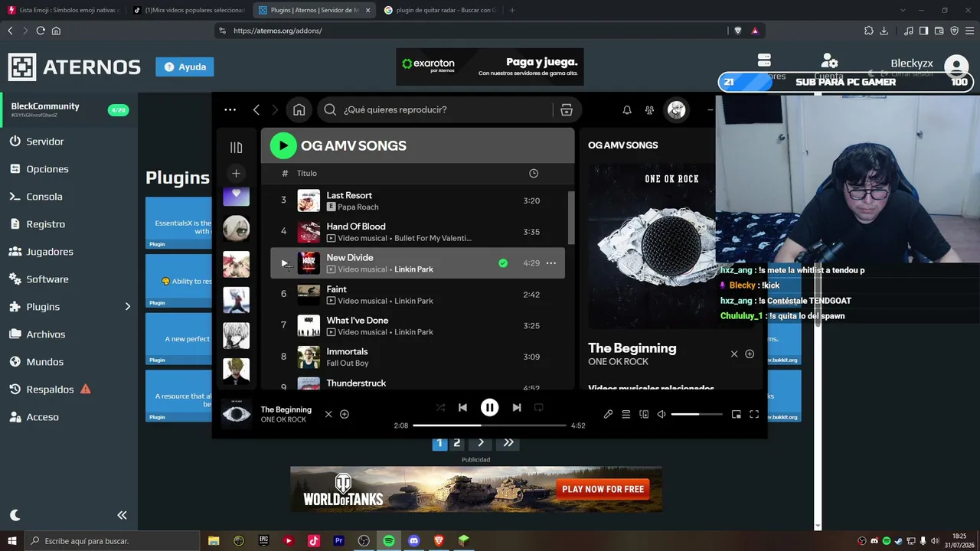Image resolution: width=980 pixels, height=551 pixels.
Task: Add The Beginning to library in player bar
Action: click(x=345, y=414)
